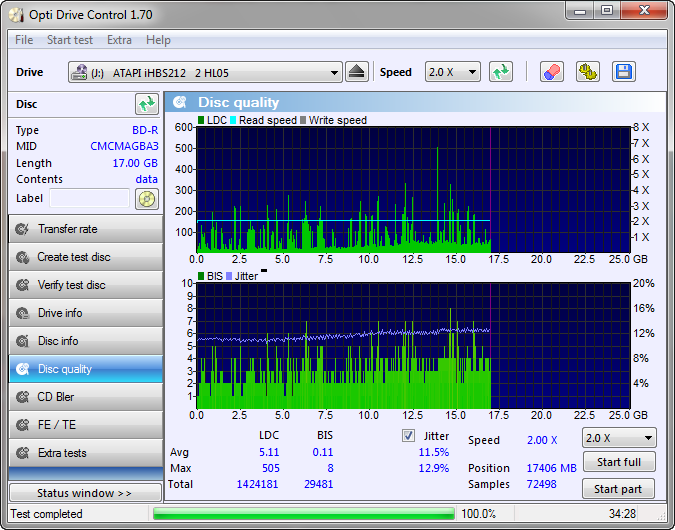The image size is (675, 530).
Task: Expand the Status window panel
Action: point(85,493)
